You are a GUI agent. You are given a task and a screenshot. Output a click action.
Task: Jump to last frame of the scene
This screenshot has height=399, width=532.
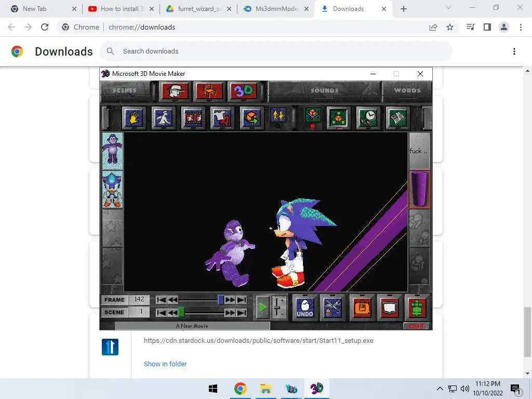point(242,300)
